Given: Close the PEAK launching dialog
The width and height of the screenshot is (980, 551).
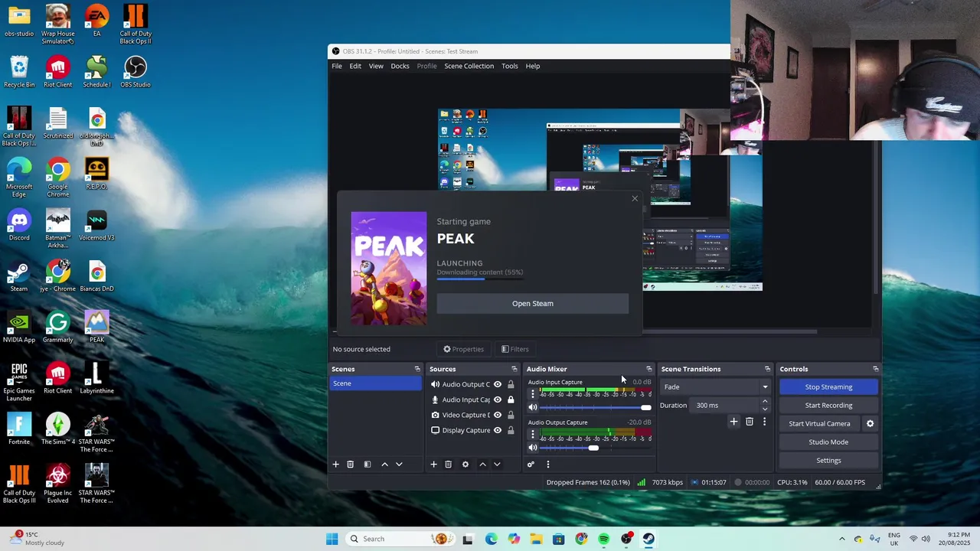Looking at the screenshot, I should click(x=635, y=199).
